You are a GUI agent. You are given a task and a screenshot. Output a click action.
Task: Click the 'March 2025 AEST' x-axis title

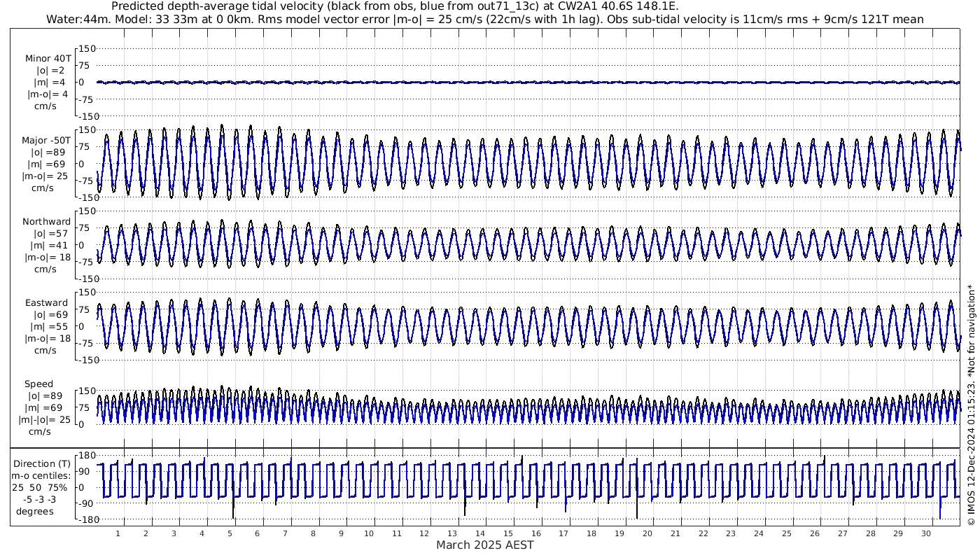(484, 545)
